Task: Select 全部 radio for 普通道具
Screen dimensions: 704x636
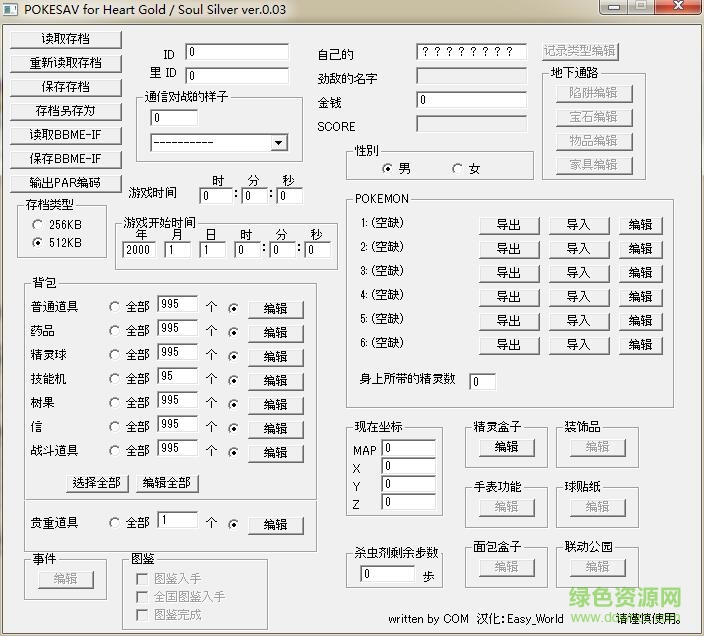Action: (x=115, y=307)
